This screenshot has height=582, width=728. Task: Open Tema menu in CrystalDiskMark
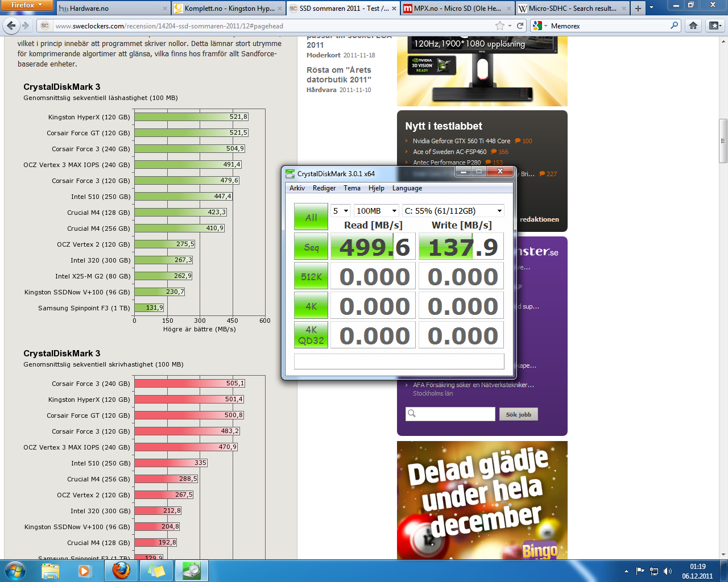[352, 188]
